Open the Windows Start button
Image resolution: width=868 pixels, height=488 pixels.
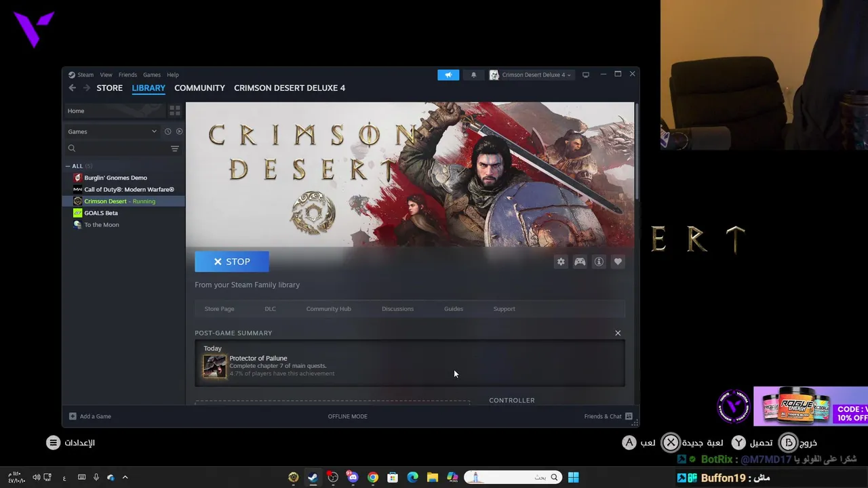(x=573, y=477)
